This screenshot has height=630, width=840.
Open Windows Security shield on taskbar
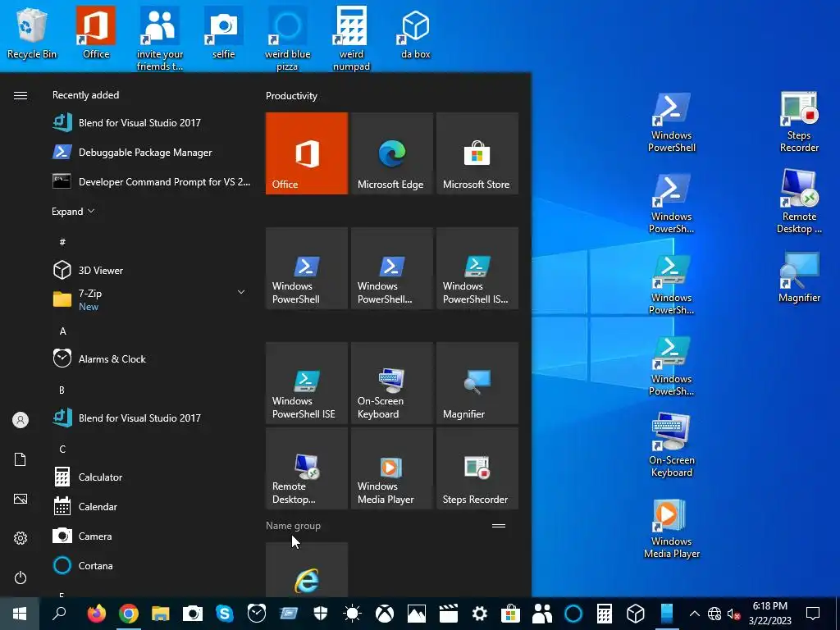(321, 614)
